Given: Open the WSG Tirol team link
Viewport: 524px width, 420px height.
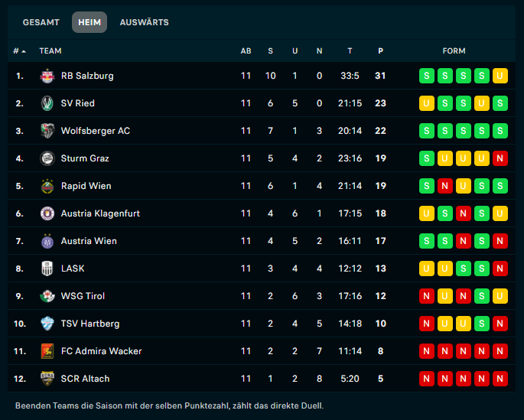Looking at the screenshot, I should pyautogui.click(x=83, y=296).
